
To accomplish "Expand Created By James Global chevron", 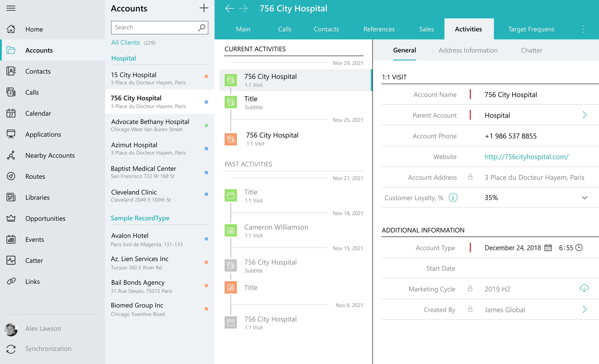I will coord(584,310).
